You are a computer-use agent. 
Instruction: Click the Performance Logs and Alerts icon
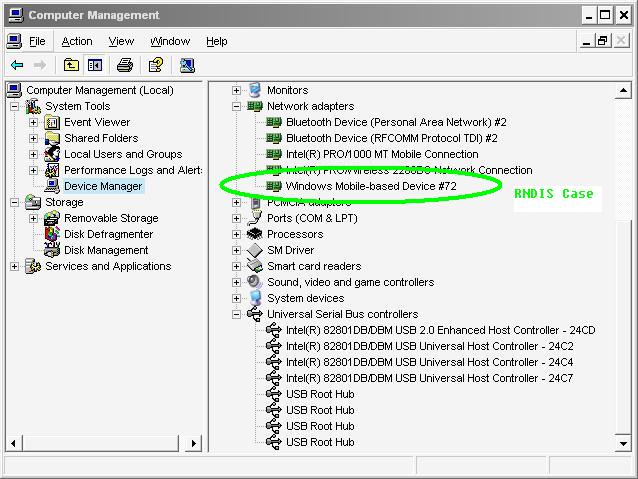52,170
